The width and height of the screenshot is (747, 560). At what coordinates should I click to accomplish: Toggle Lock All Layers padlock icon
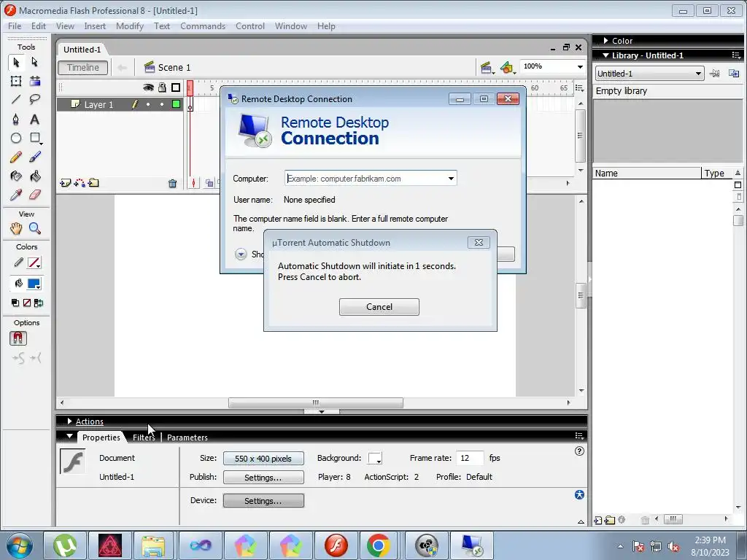(163, 87)
